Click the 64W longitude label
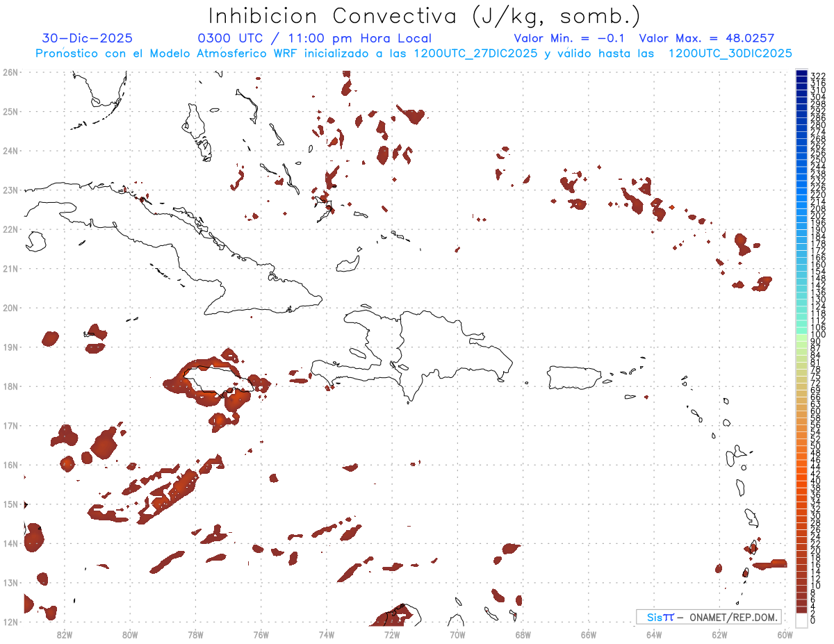834x644 pixels. 654,634
